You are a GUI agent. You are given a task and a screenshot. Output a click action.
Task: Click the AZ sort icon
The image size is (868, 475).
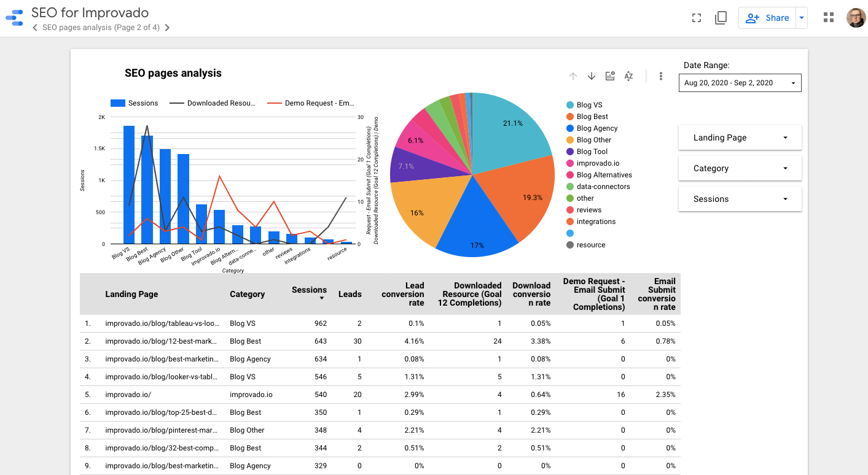[x=628, y=76]
